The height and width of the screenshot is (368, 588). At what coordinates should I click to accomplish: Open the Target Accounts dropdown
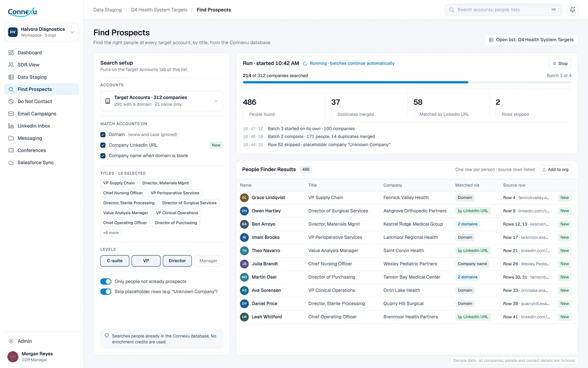[x=162, y=101]
